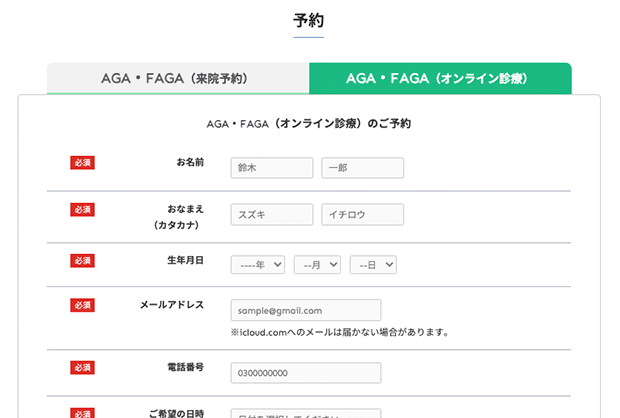The width and height of the screenshot is (620, 418).
Task: Click the 必須 badge next to 電話番号
Action: pos(82,367)
